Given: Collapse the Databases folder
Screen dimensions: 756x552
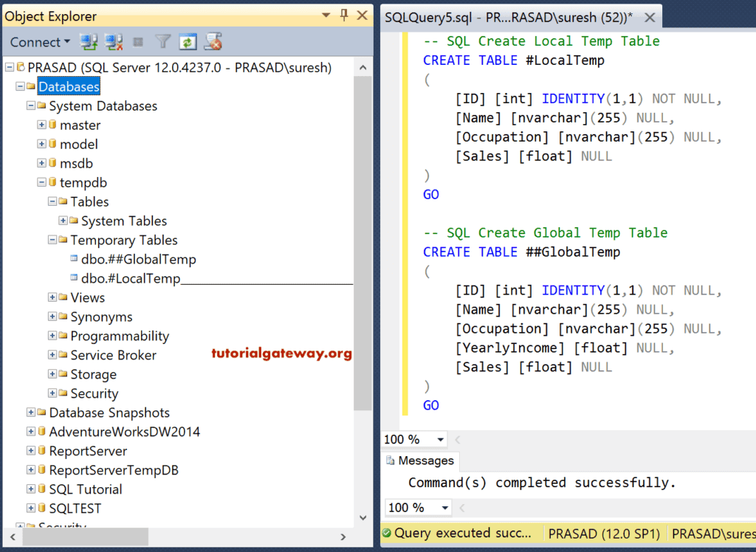Looking at the screenshot, I should click(20, 86).
